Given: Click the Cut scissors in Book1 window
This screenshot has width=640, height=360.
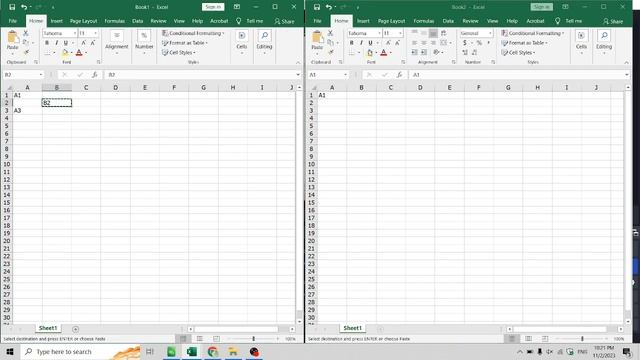Looking at the screenshot, I should tap(26, 33).
